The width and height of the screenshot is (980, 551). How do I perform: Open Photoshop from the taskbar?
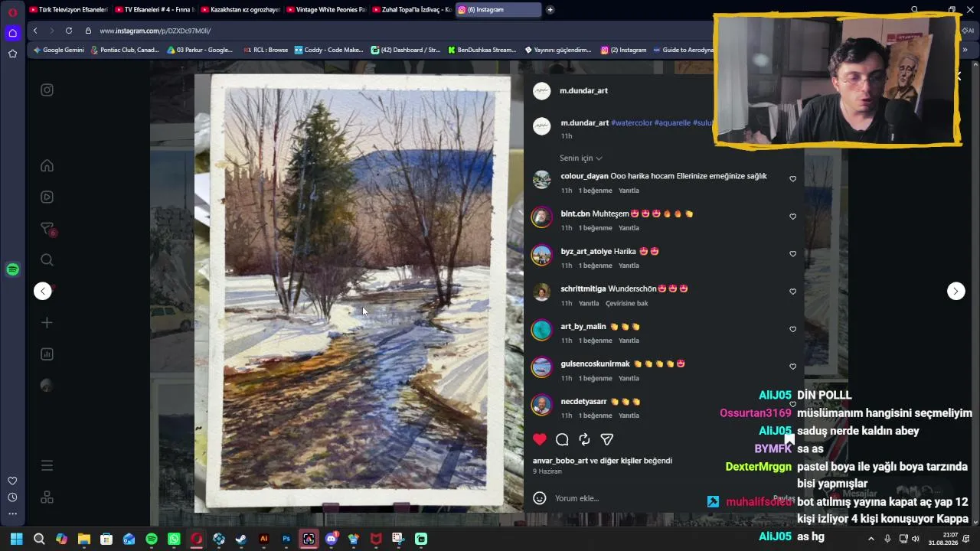[x=286, y=539]
